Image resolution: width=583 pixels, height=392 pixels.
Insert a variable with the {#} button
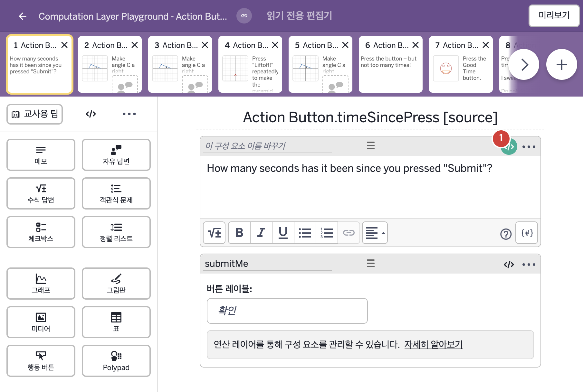527,233
